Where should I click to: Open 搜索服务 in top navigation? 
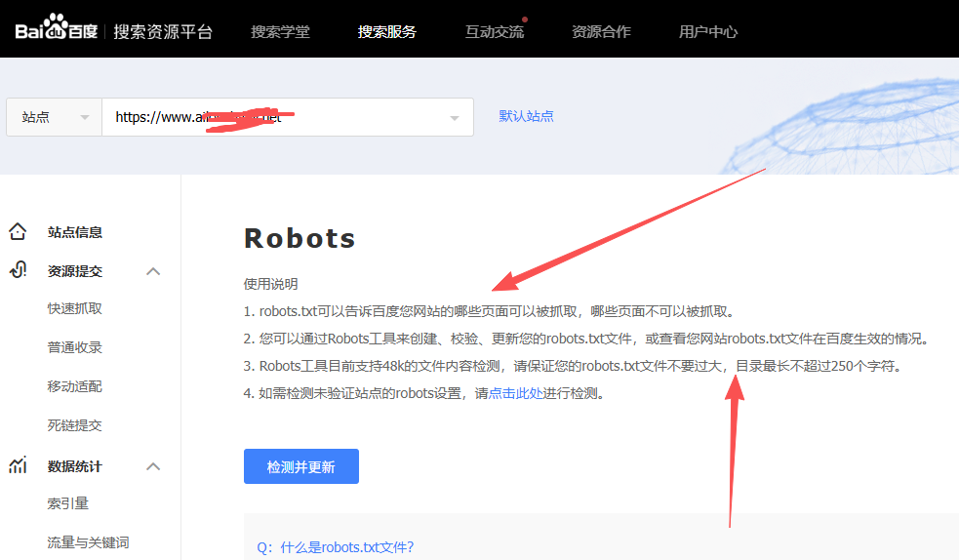coord(386,32)
